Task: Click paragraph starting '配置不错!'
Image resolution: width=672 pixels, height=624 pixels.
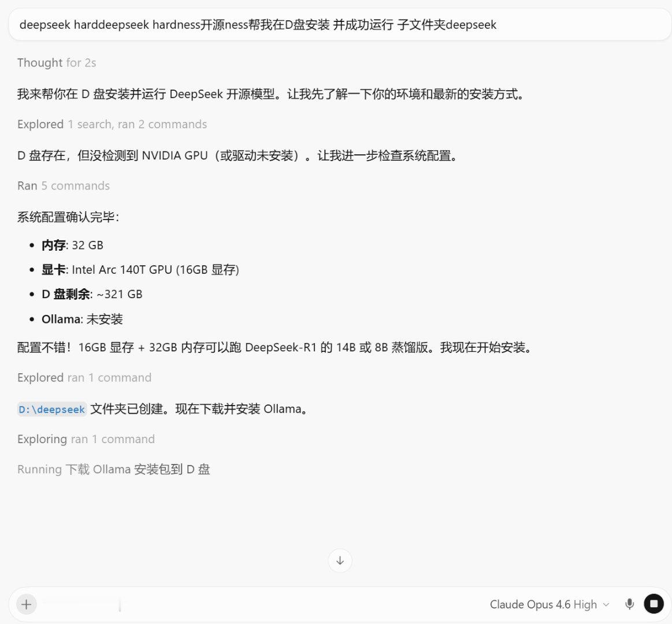Action: coord(274,347)
